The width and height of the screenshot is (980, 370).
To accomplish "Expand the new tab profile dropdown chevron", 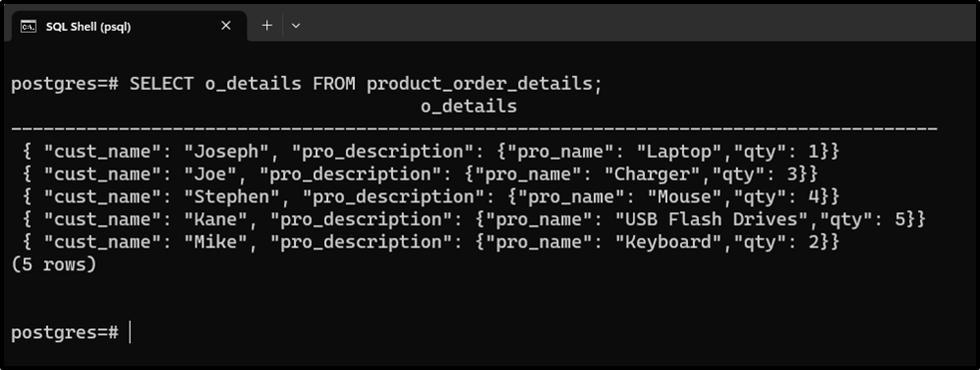I will tap(296, 26).
